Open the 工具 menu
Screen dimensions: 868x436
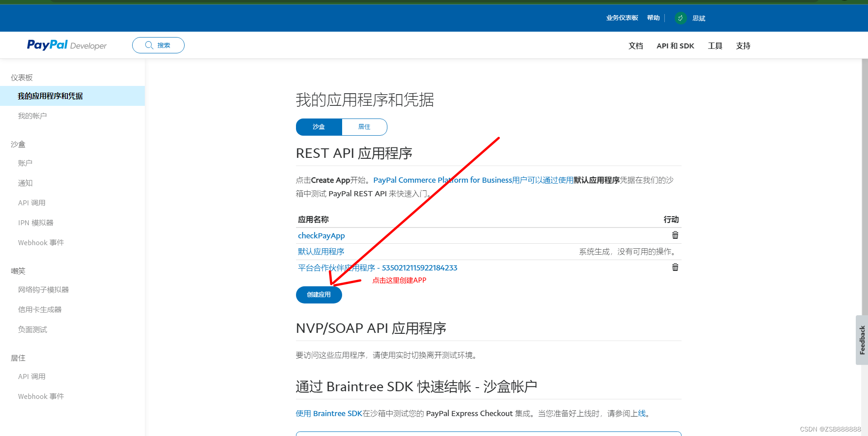pyautogui.click(x=715, y=46)
